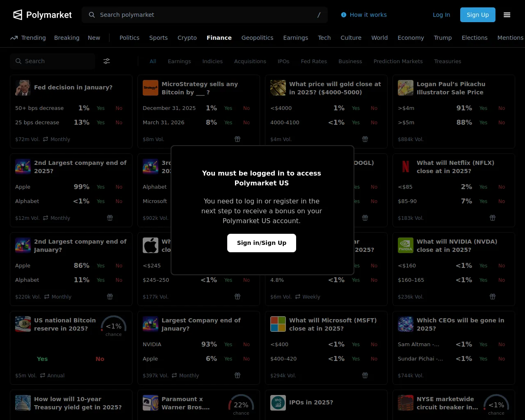Click the Microsoft logo thumbnail
Screen dimensions: 525x420
tap(278, 324)
